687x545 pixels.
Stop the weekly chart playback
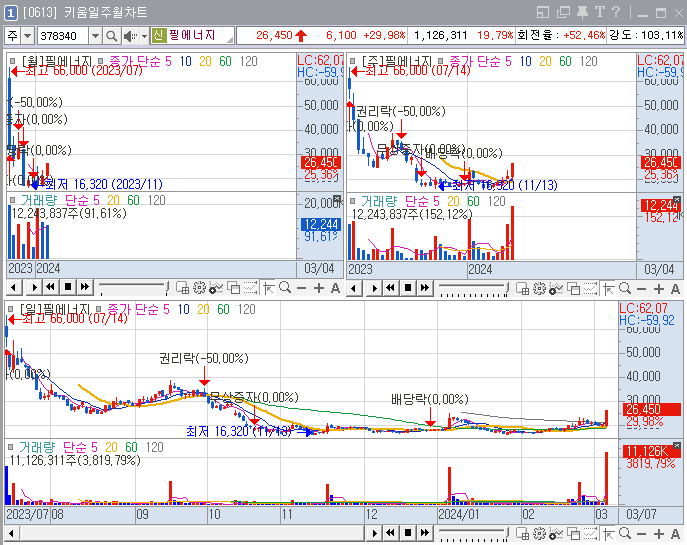407,287
